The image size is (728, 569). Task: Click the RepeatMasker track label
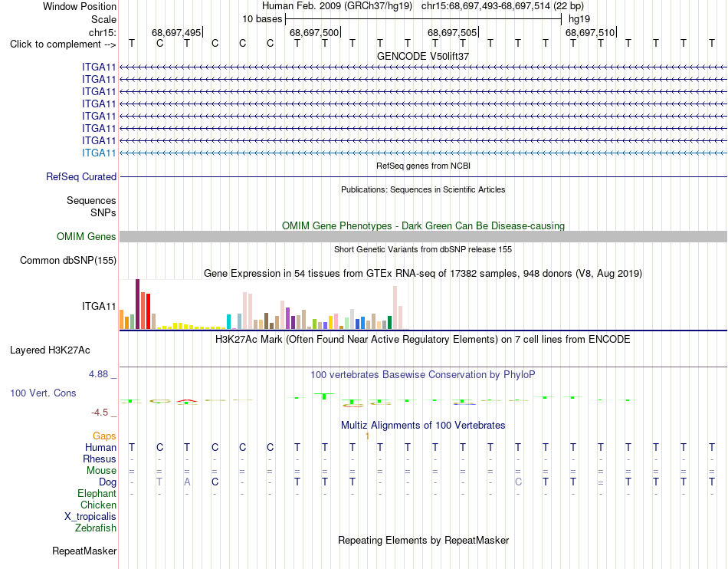pyautogui.click(x=84, y=551)
